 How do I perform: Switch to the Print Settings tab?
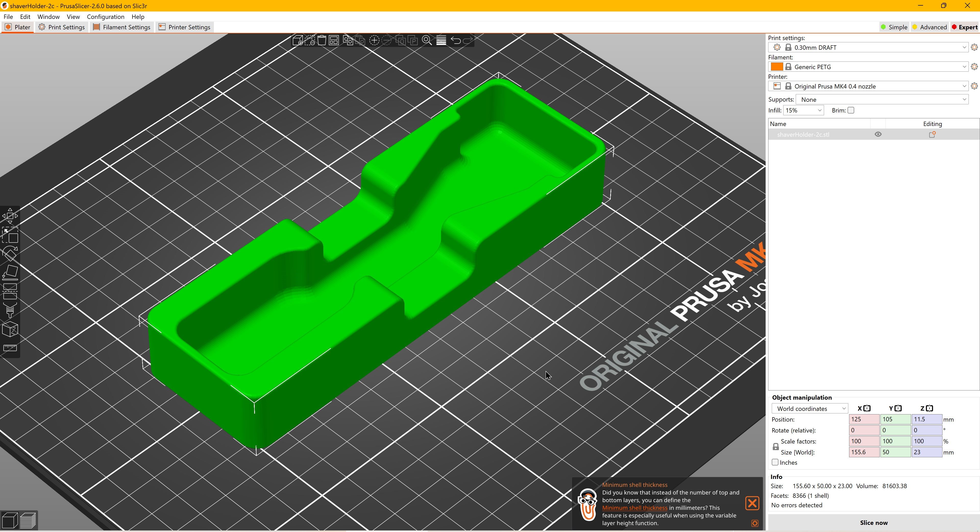pos(62,27)
